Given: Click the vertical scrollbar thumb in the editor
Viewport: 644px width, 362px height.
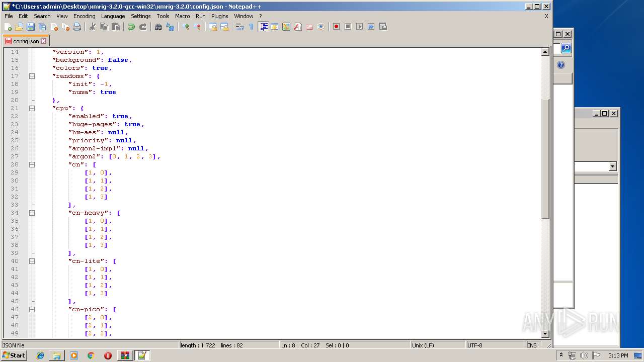Looking at the screenshot, I should point(545,159).
